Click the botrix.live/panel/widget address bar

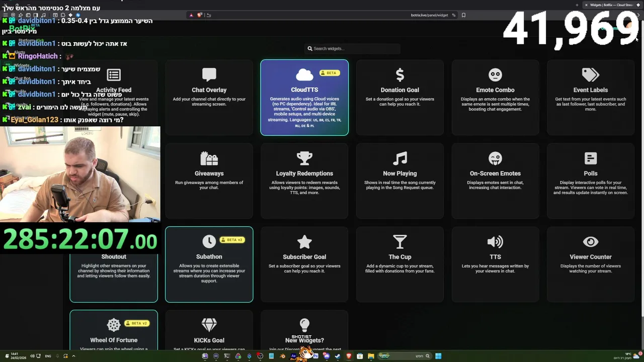pos(429,15)
